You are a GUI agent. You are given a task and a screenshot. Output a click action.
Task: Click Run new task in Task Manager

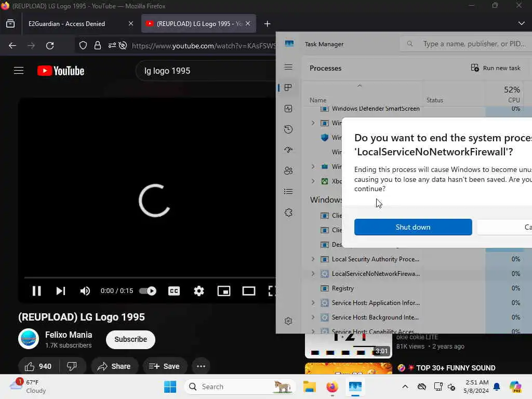point(496,68)
